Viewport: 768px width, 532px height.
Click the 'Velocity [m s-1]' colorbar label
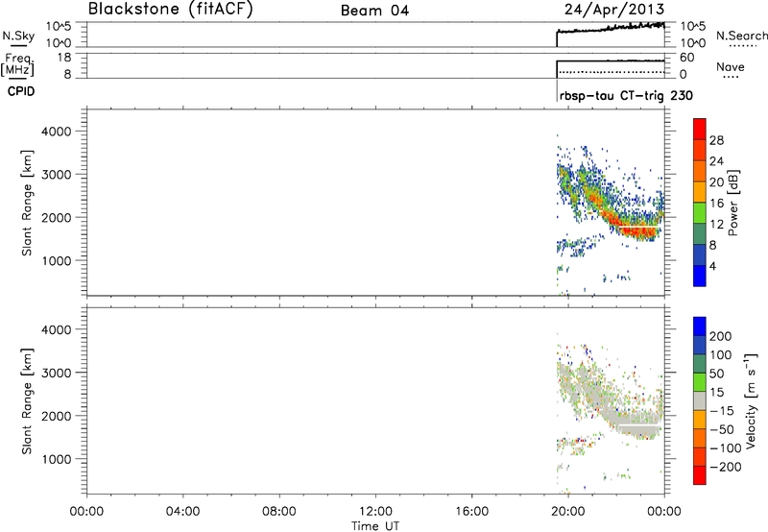click(751, 400)
